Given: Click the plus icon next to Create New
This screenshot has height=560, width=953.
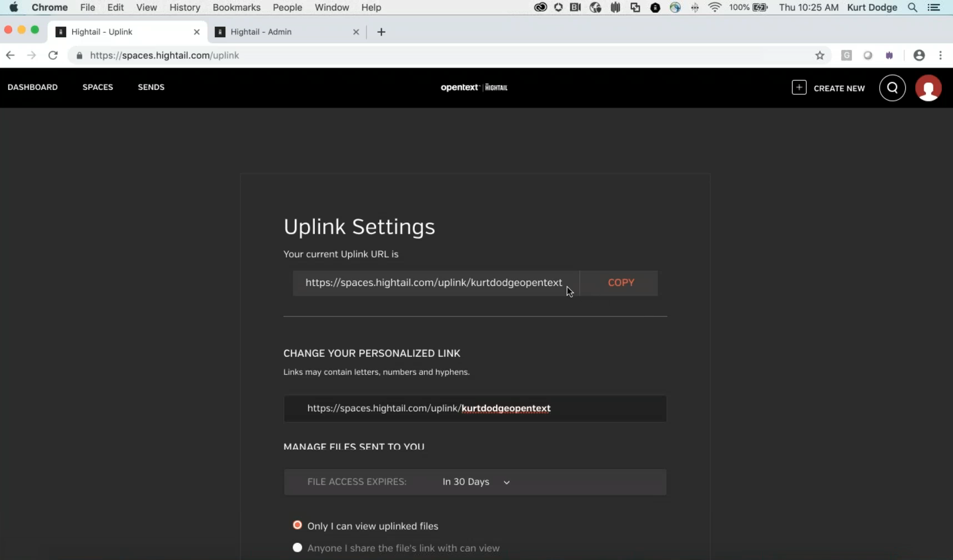Looking at the screenshot, I should click(x=798, y=88).
